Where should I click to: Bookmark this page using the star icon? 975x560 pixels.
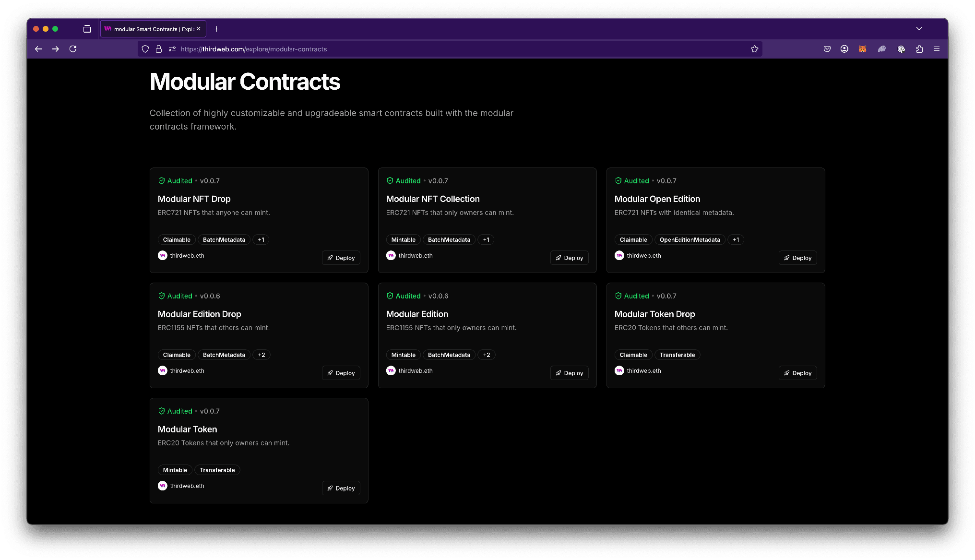(754, 48)
